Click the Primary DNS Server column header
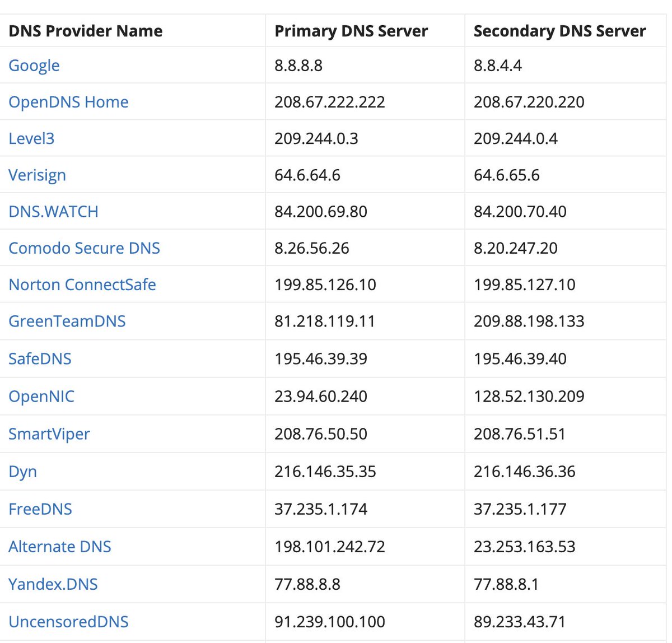The image size is (672, 643). (x=351, y=31)
